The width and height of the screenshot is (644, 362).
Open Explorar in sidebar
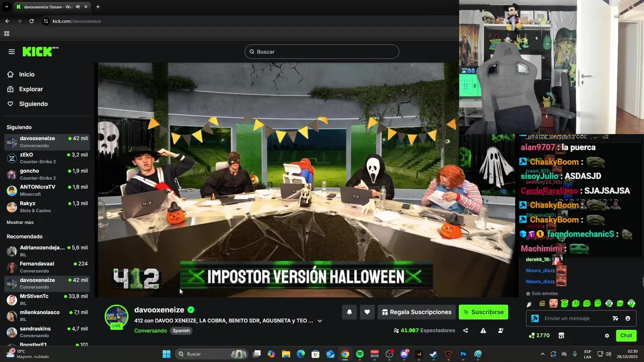pos(31,89)
